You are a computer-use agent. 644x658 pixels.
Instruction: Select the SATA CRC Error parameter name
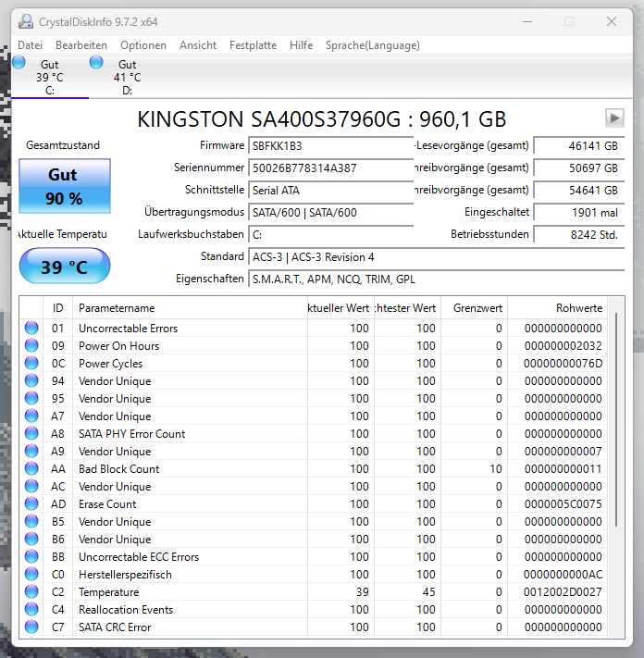(115, 627)
